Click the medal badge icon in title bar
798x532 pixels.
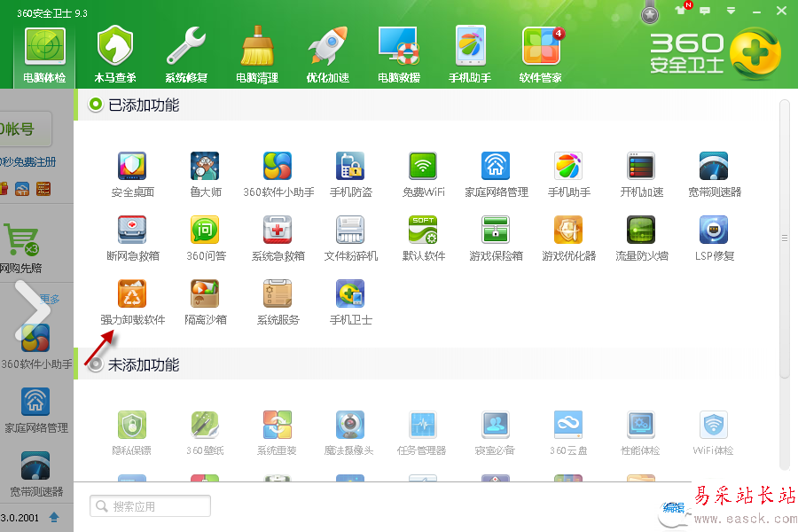coord(649,15)
